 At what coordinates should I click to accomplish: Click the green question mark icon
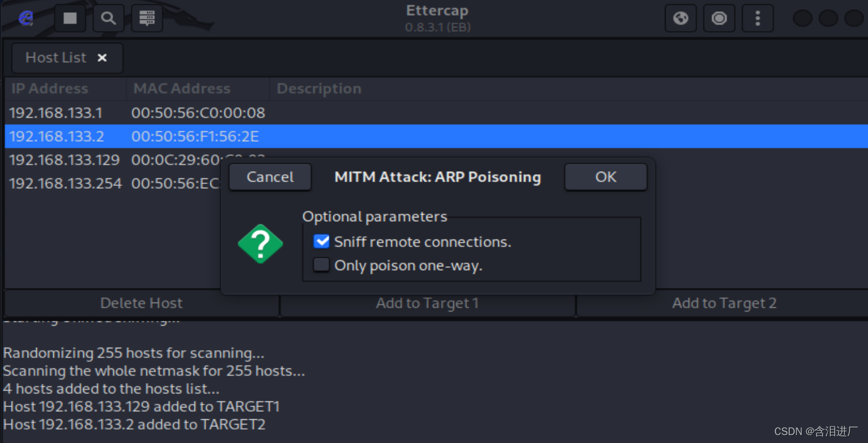(261, 244)
